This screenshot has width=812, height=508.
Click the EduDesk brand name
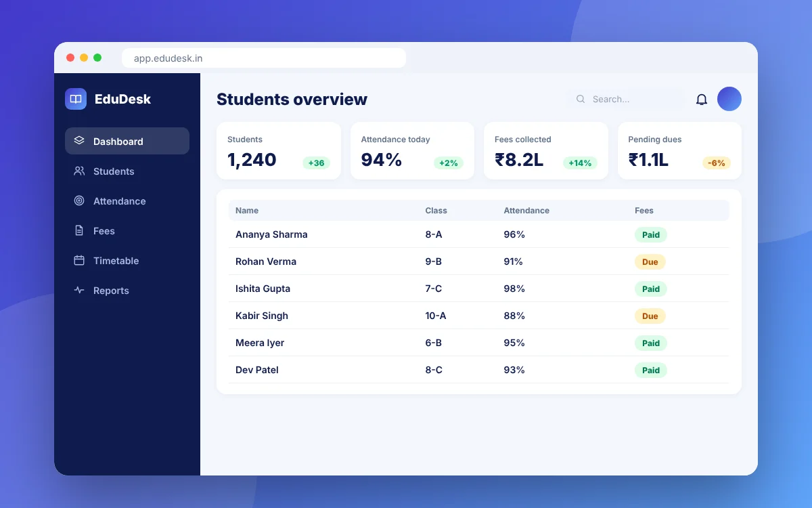(x=122, y=99)
